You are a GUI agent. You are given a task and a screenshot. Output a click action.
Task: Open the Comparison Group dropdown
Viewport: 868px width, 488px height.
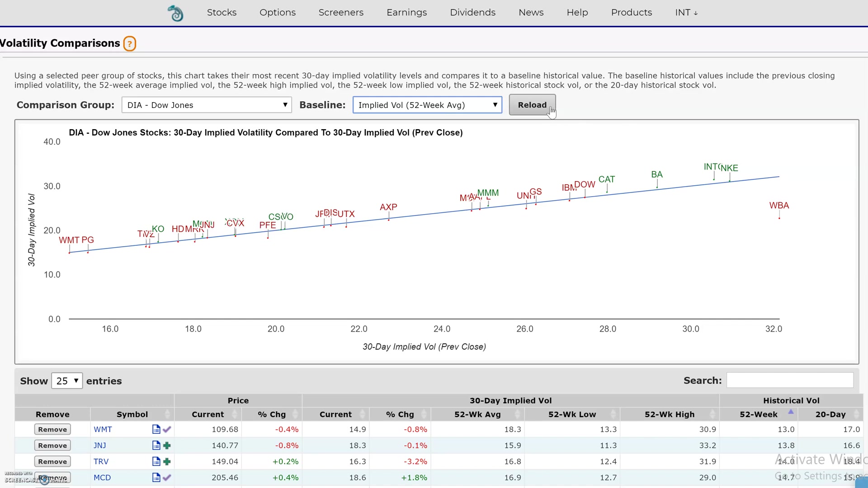pyautogui.click(x=207, y=105)
